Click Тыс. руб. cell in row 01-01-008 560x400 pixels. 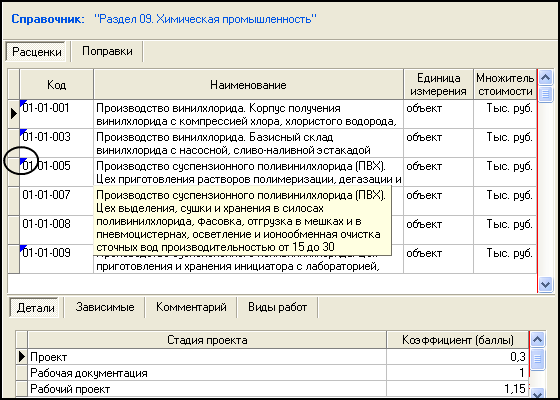point(505,230)
